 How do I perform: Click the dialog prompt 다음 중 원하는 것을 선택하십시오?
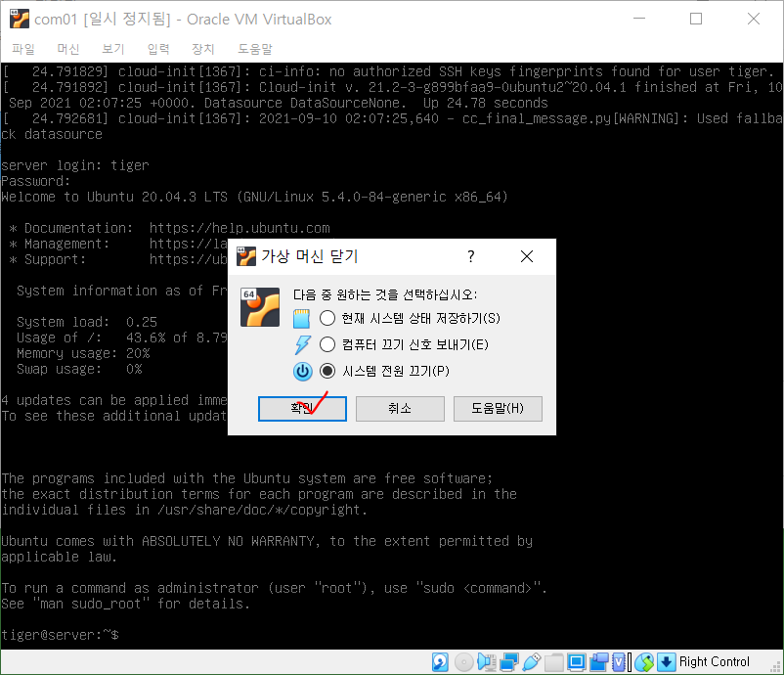(x=385, y=294)
